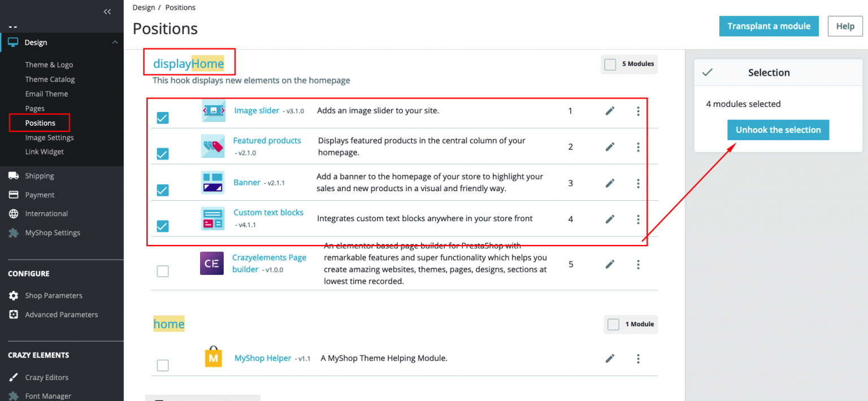Image resolution: width=868 pixels, height=401 pixels.
Task: Collapse the left sidebar with double-arrow
Action: [x=107, y=11]
